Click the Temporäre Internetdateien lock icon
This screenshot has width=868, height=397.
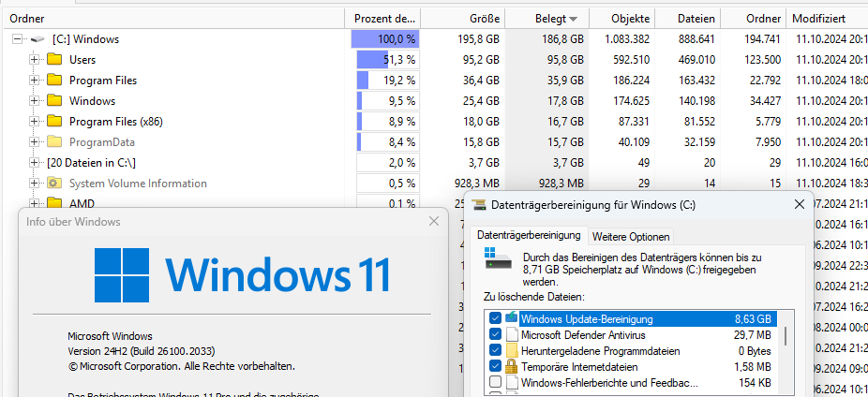[x=512, y=366]
